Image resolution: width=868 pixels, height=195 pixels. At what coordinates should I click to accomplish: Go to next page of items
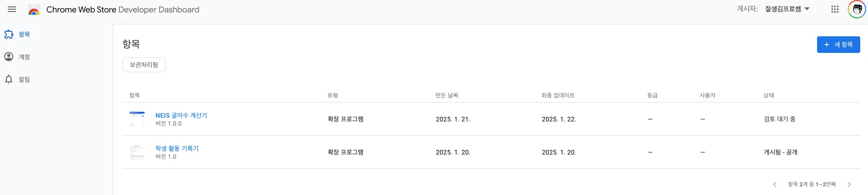pyautogui.click(x=849, y=184)
